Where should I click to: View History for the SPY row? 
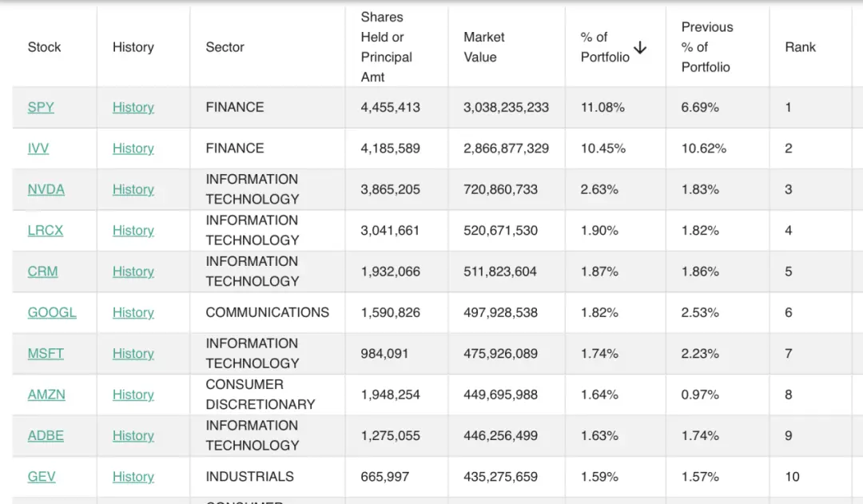click(x=133, y=107)
